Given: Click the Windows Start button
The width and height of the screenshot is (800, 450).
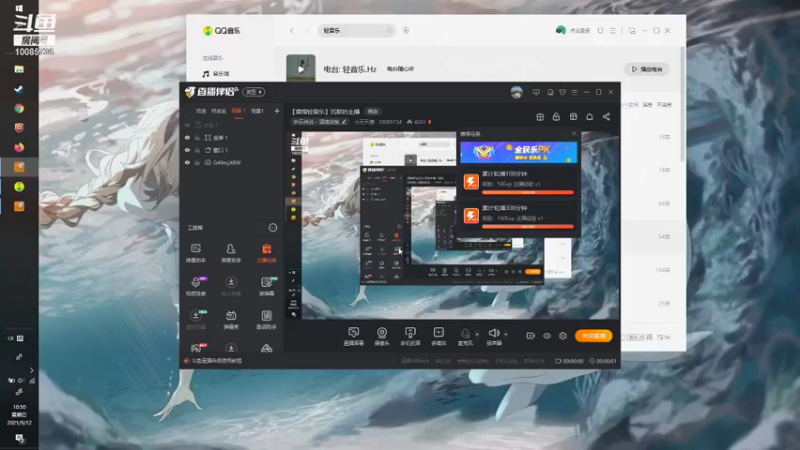Looking at the screenshot, I should pos(19,8).
